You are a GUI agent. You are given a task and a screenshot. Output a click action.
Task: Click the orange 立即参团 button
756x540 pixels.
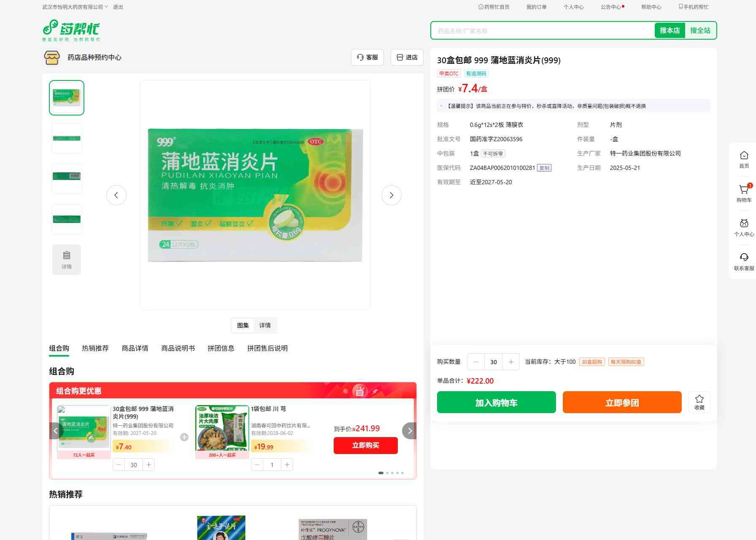pos(622,402)
